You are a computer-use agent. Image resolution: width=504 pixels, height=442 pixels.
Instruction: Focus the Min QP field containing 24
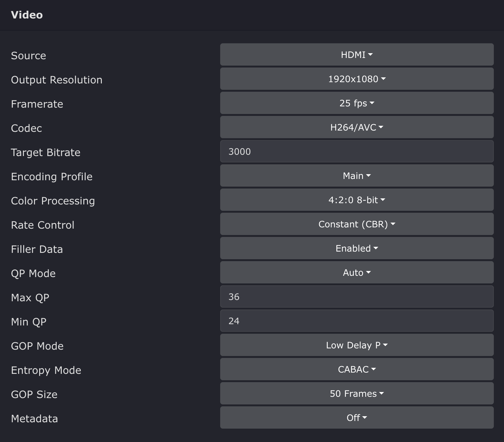click(357, 321)
